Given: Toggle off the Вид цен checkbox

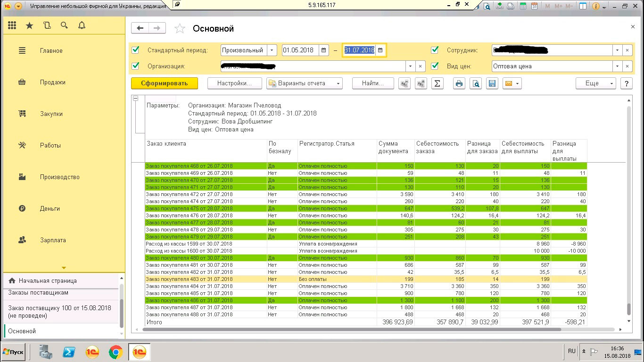Looking at the screenshot, I should 435,66.
